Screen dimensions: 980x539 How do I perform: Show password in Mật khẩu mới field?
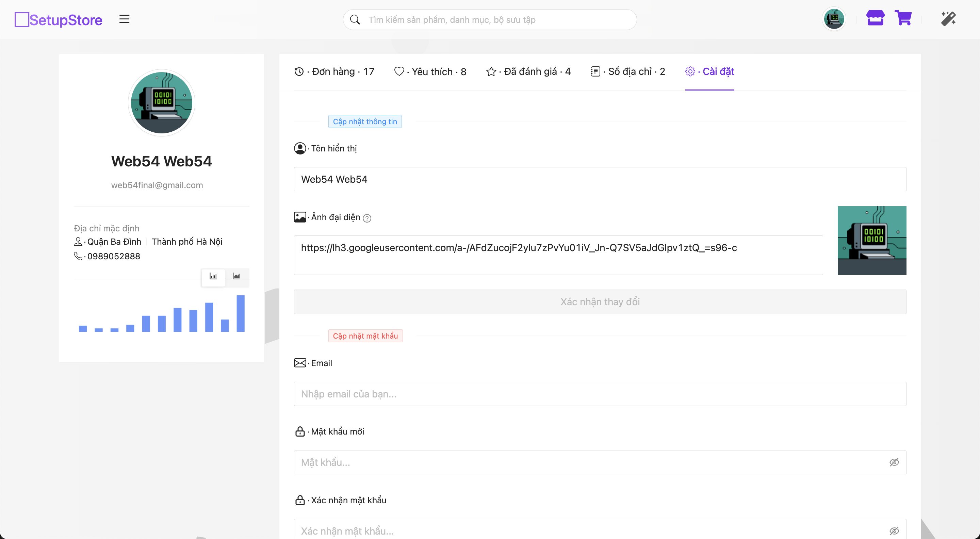coord(894,462)
